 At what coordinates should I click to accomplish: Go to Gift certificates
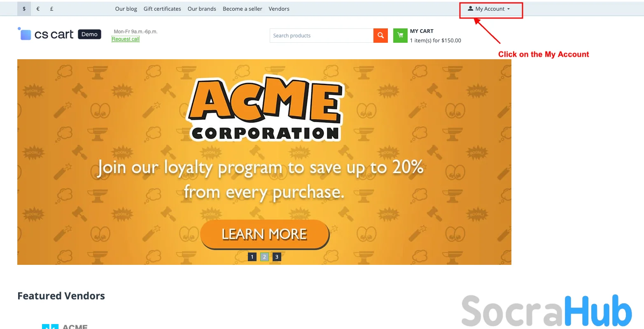pyautogui.click(x=162, y=9)
